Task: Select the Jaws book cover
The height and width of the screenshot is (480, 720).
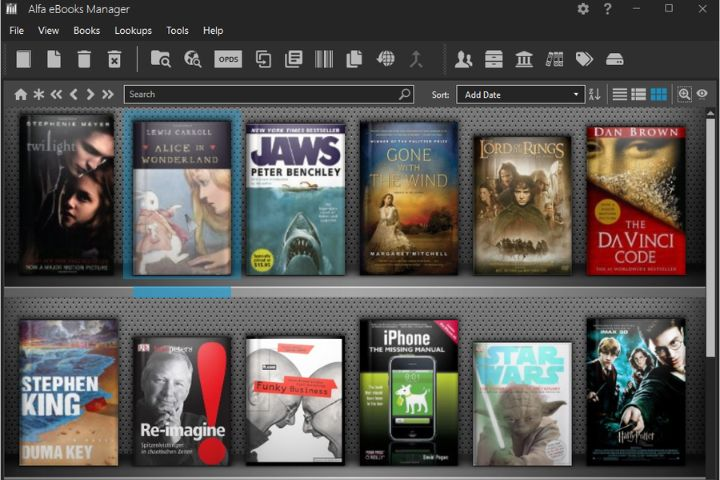Action: coord(295,200)
